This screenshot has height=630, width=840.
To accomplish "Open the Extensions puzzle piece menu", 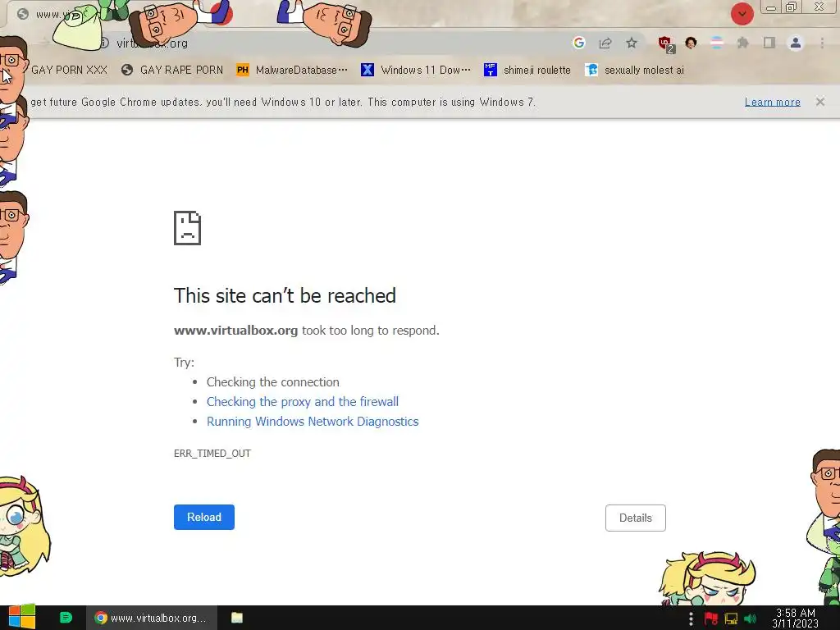I will pos(742,43).
